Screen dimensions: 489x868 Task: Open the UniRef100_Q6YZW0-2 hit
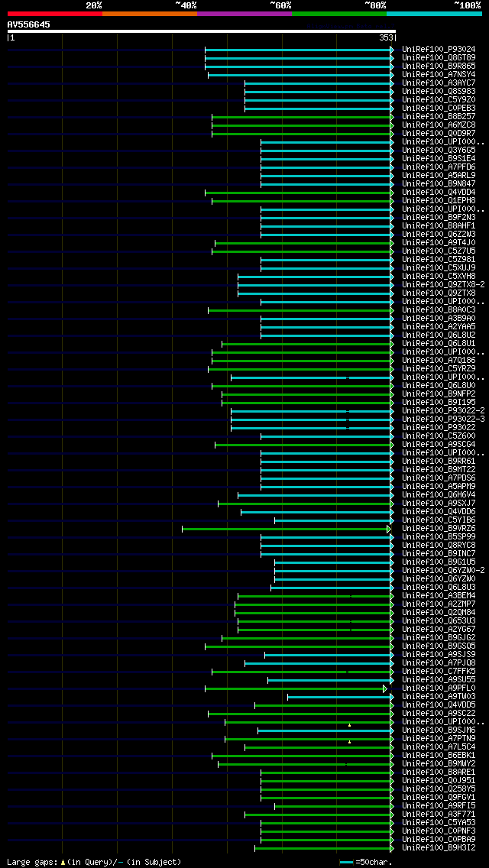[444, 570]
